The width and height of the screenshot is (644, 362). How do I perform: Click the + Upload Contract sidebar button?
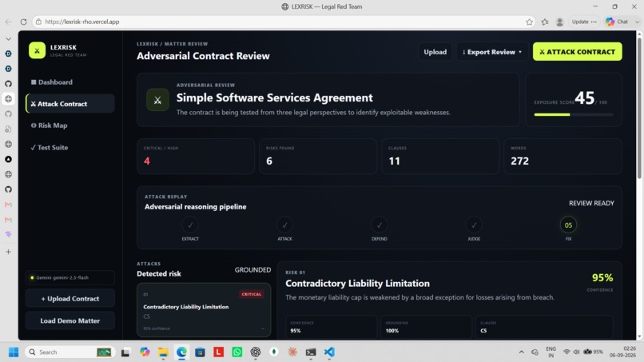pyautogui.click(x=70, y=299)
